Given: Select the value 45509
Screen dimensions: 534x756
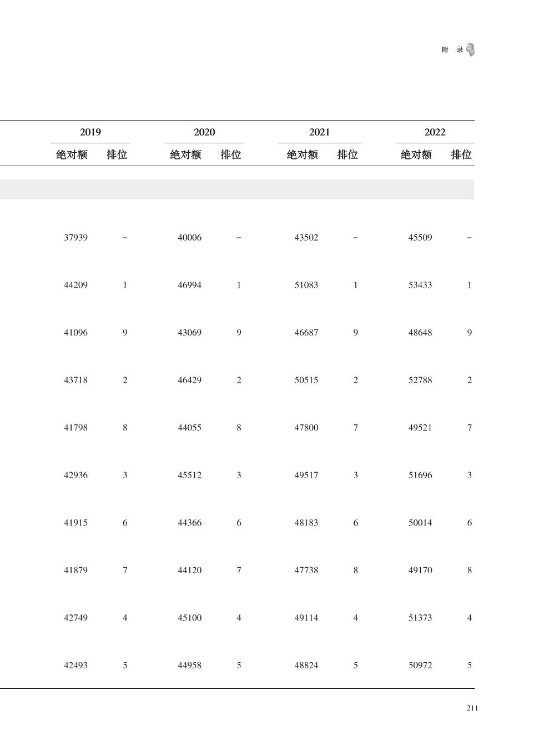Looking at the screenshot, I should (x=420, y=238).
